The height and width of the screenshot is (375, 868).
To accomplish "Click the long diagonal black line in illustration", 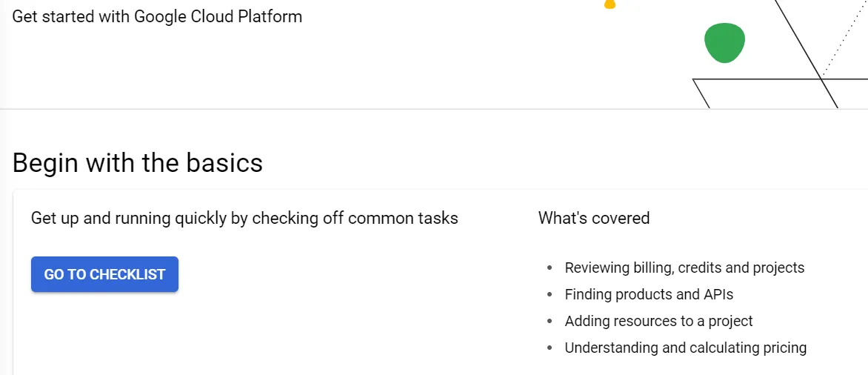I will point(806,53).
